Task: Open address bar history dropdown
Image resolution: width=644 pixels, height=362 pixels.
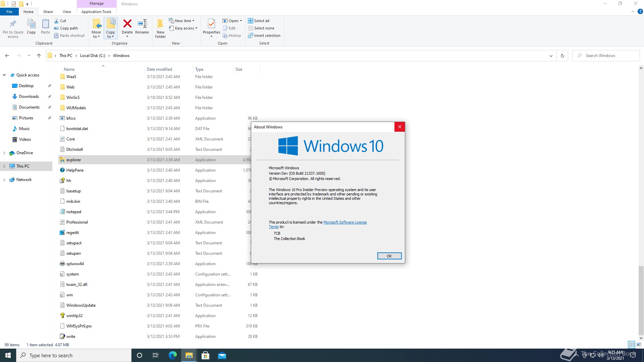Action: click(x=551, y=56)
